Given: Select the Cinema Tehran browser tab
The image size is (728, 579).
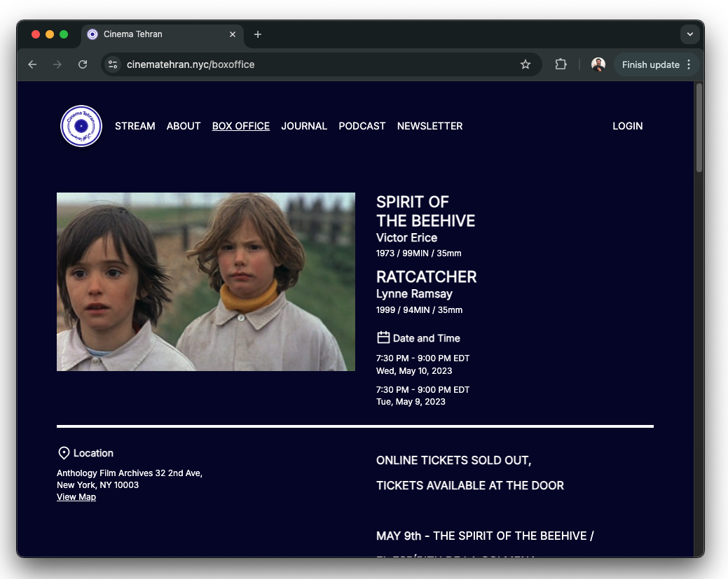Looking at the screenshot, I should (x=163, y=34).
